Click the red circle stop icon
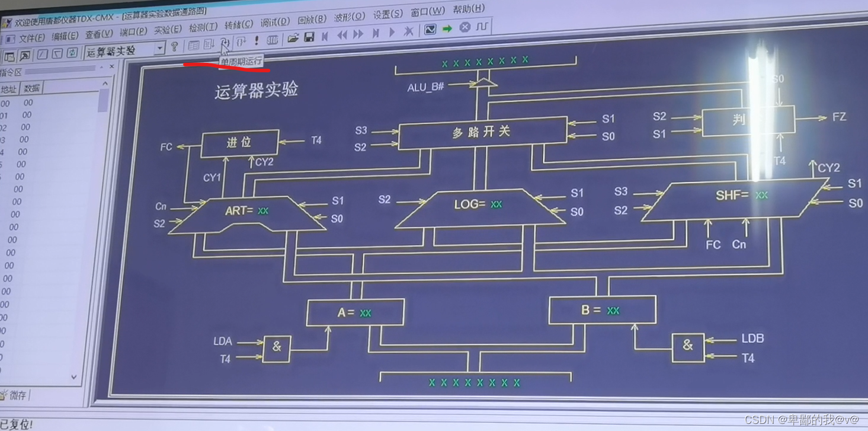This screenshot has width=868, height=431. [465, 27]
